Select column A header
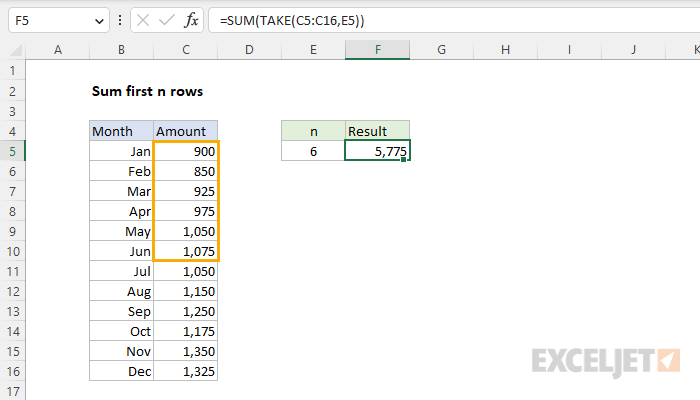The image size is (700, 400). click(x=58, y=50)
